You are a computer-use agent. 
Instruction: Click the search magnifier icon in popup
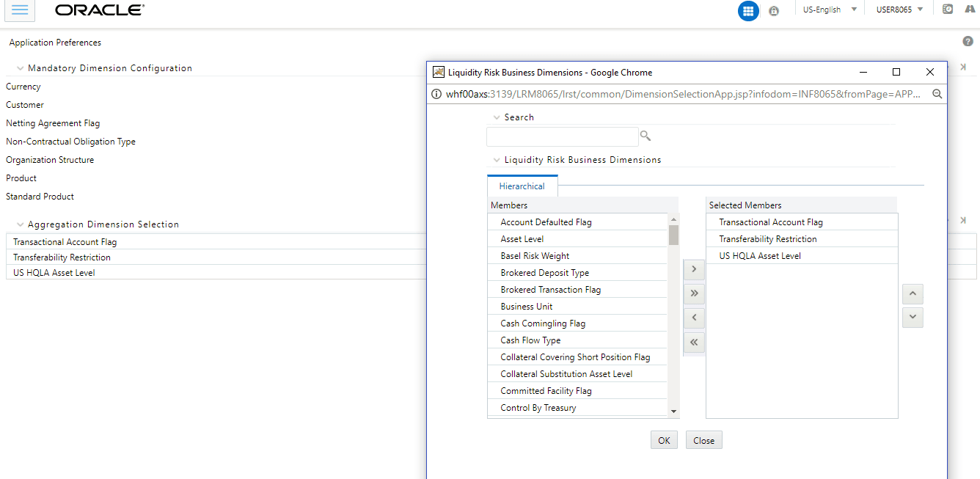pos(646,136)
